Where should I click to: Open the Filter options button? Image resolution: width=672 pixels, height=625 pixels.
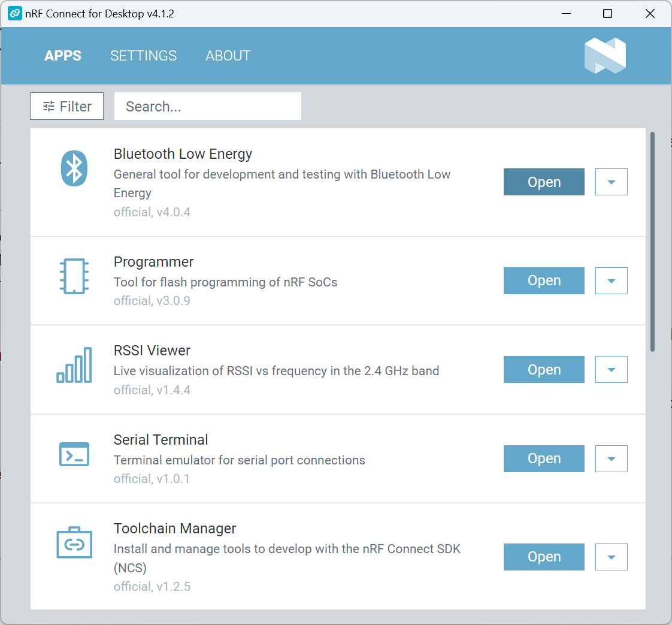coord(67,106)
